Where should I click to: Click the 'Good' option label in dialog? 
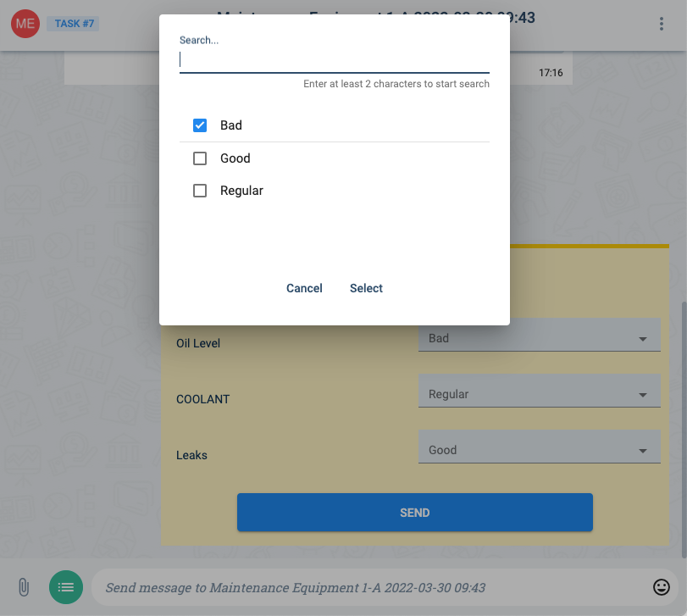[235, 158]
